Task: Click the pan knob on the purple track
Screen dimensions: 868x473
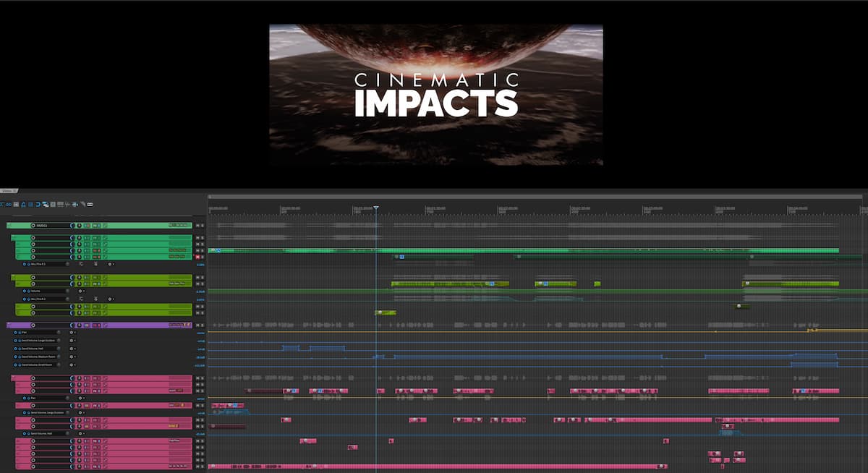Action: pos(72,324)
